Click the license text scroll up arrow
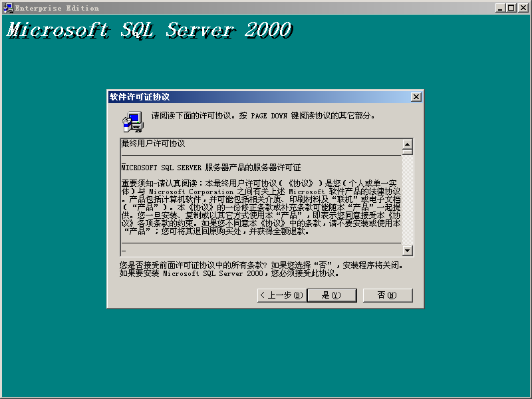532x399 pixels. point(407,144)
